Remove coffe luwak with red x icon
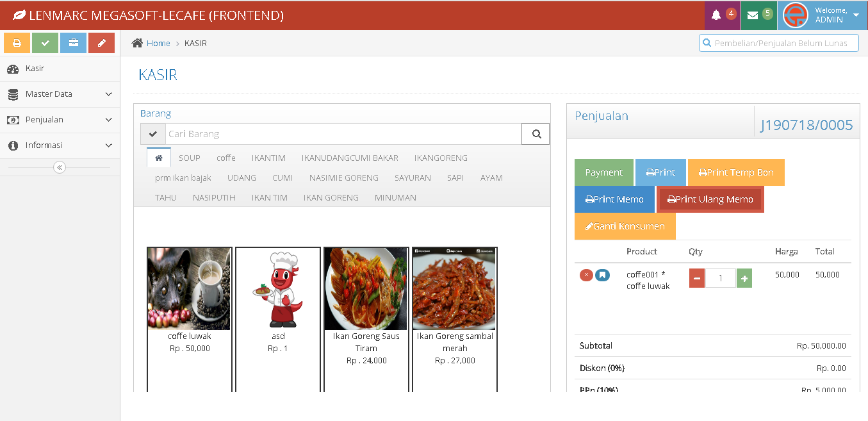This screenshot has width=868, height=421. 586,275
